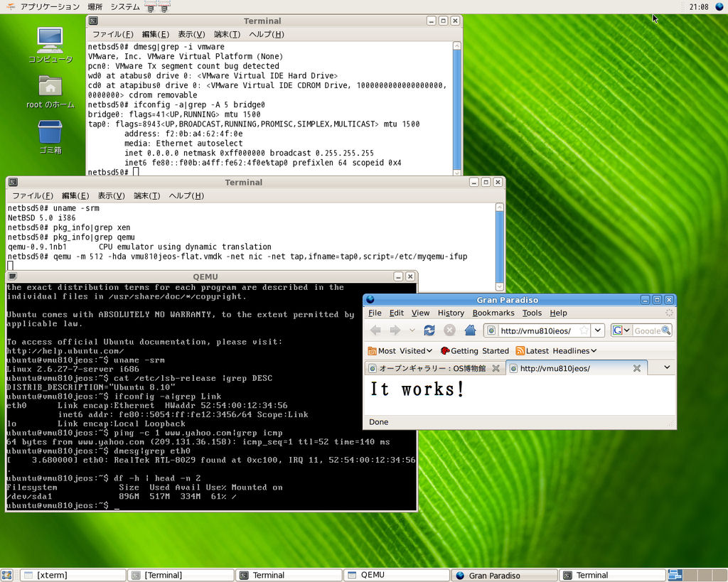Open 端末(T) menu in top Terminal
The width and height of the screenshot is (728, 582).
(227, 34)
